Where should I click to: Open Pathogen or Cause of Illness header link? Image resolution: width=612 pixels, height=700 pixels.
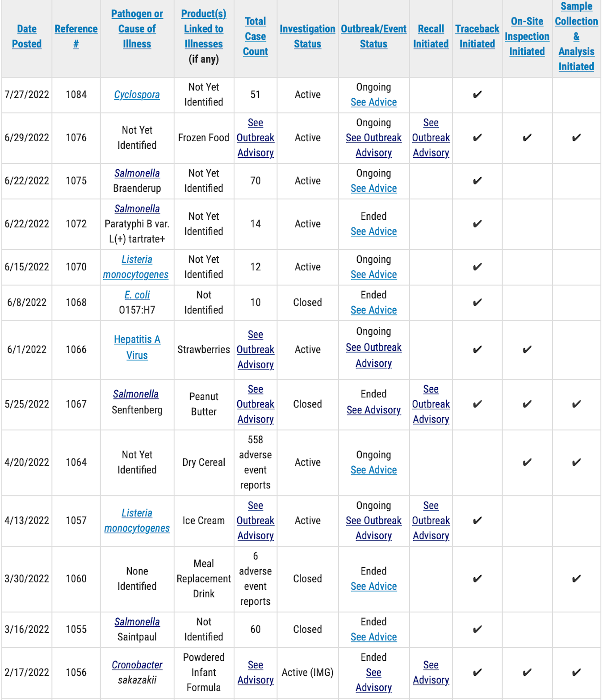(x=137, y=29)
